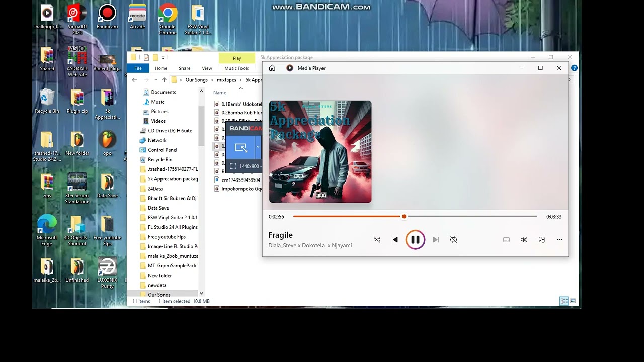
Task: Open Bandicam recording mode dropdown
Action: [x=258, y=147]
